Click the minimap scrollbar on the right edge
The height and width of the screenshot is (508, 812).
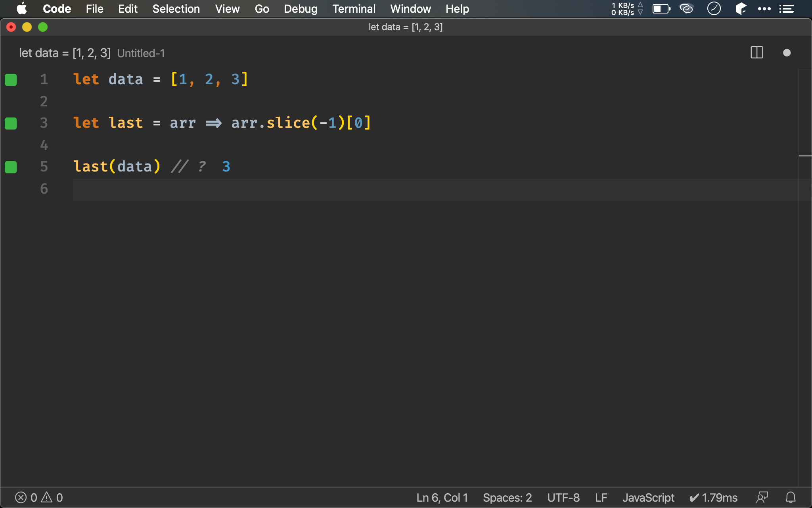pos(805,278)
